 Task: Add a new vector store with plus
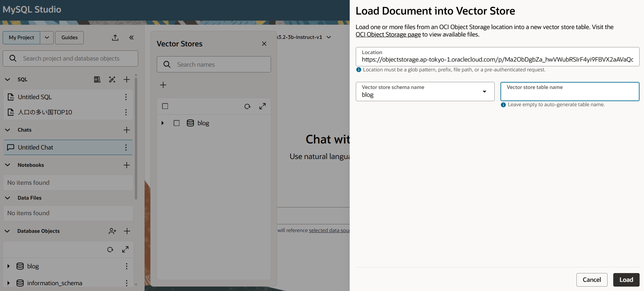[x=163, y=85]
